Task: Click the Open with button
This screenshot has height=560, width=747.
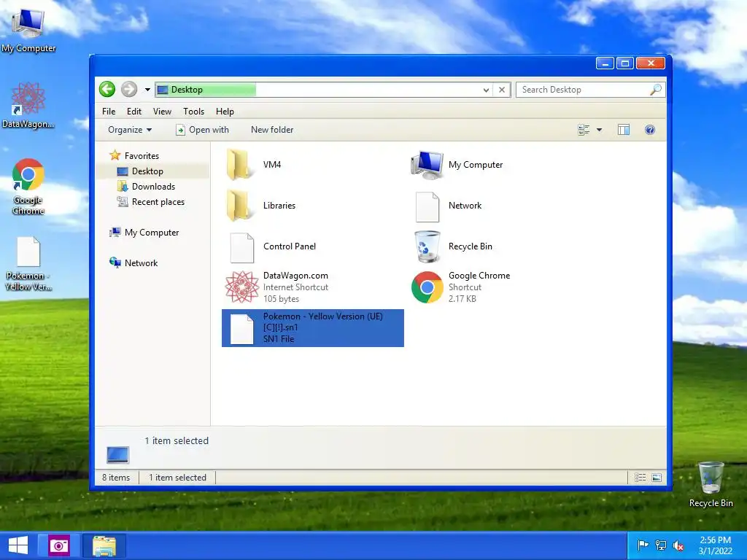Action: point(203,130)
